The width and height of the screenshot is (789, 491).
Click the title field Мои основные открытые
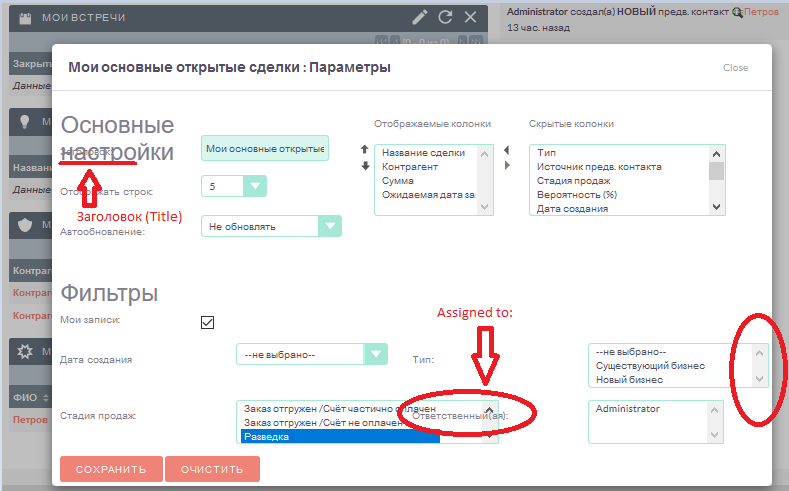coord(265,148)
